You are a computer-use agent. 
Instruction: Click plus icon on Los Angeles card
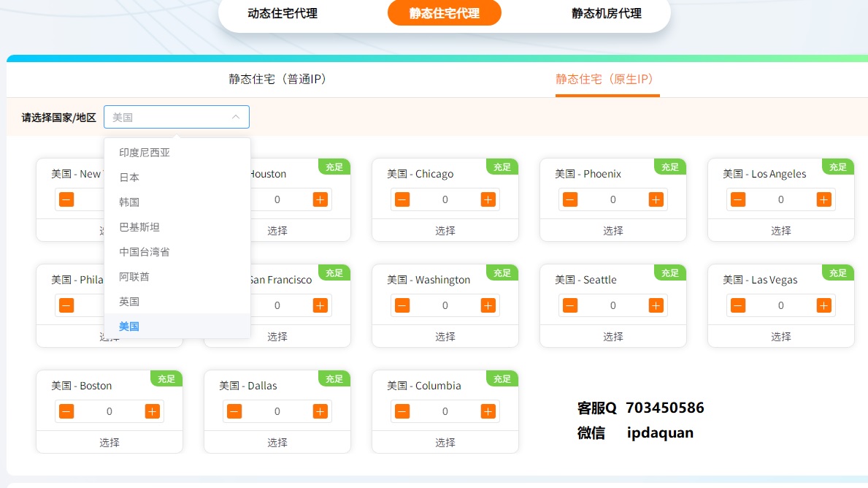(823, 199)
